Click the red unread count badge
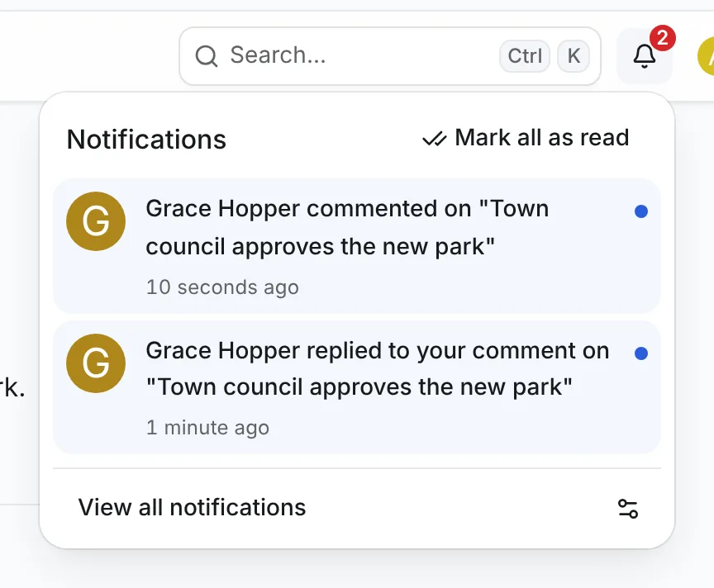 662,38
